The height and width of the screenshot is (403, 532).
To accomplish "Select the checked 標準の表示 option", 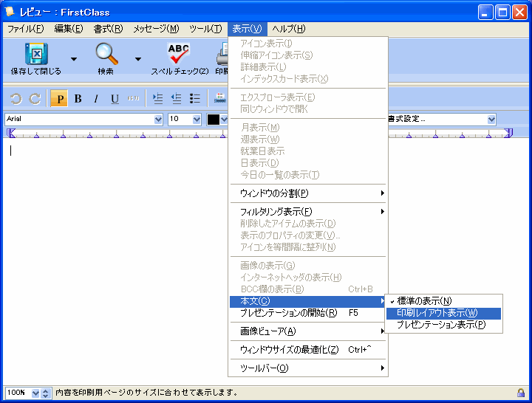I will [423, 300].
